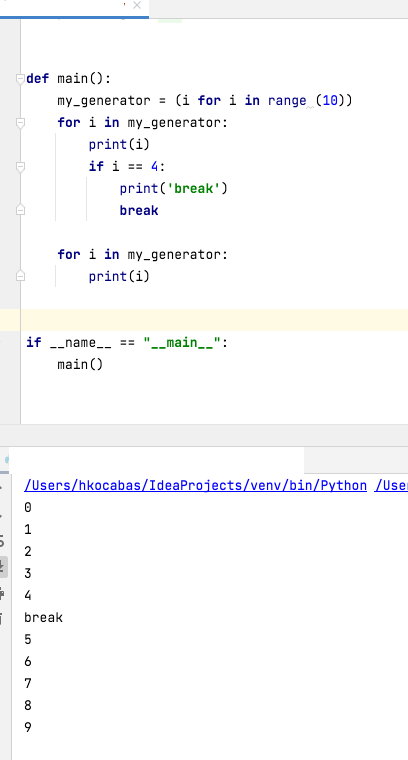Click the print('break') statement
This screenshot has width=408, height=760.
173,189
